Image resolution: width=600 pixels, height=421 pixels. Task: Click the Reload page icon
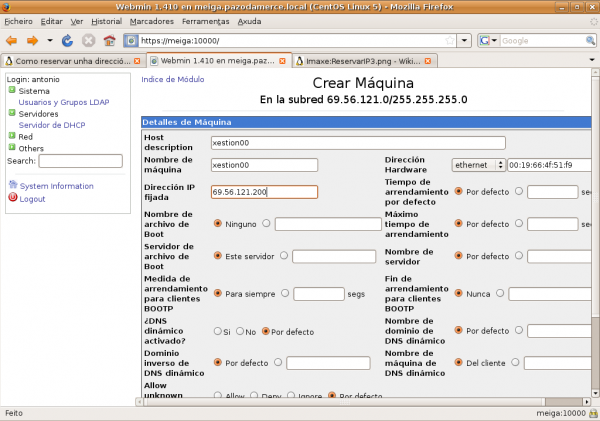pyautogui.click(x=67, y=41)
